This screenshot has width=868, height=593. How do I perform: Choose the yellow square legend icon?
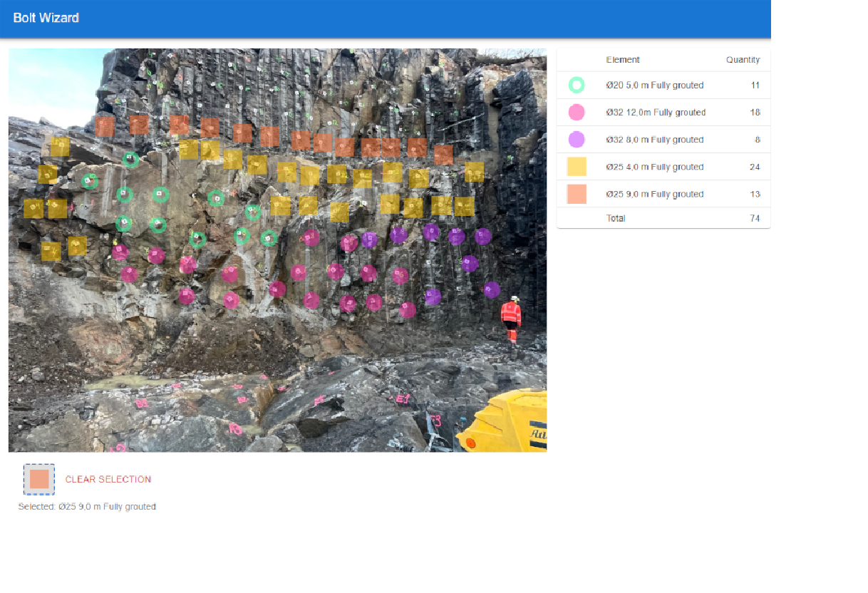pyautogui.click(x=577, y=167)
